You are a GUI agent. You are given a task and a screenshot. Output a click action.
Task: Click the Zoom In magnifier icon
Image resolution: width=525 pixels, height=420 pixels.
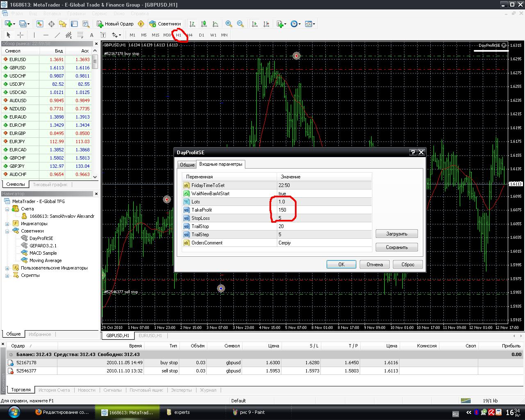click(229, 24)
